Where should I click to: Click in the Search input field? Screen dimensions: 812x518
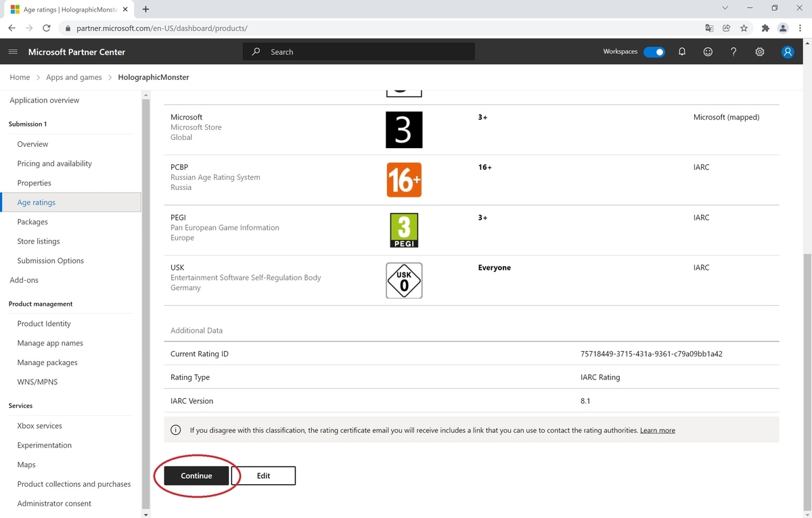click(x=359, y=52)
